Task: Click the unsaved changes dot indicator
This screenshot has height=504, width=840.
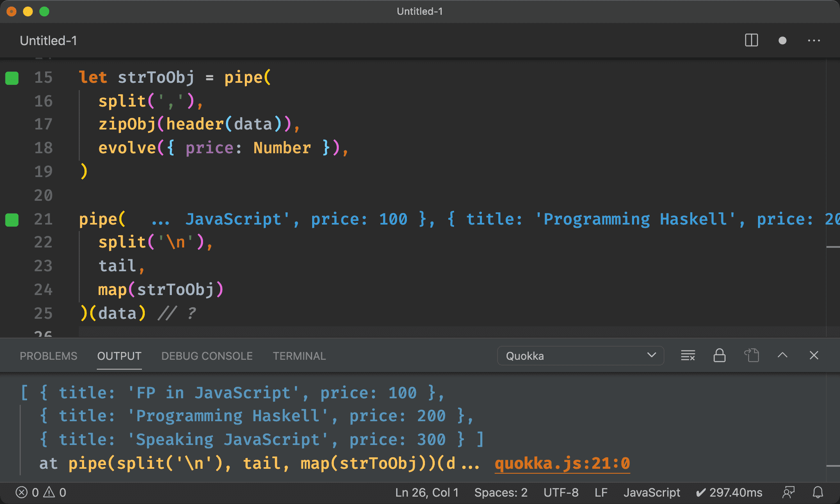Action: (x=783, y=41)
